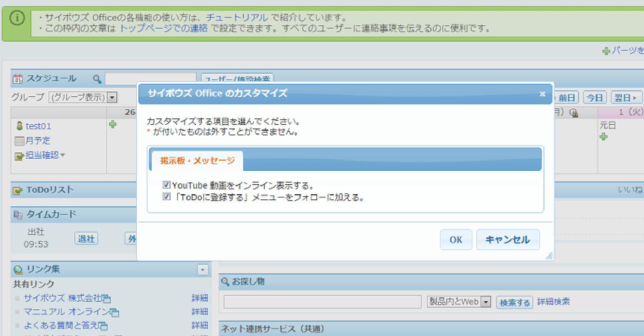Image resolution: width=644 pixels, height=336 pixels.
Task: Click the dialog resize grip corner
Action: tap(549, 256)
